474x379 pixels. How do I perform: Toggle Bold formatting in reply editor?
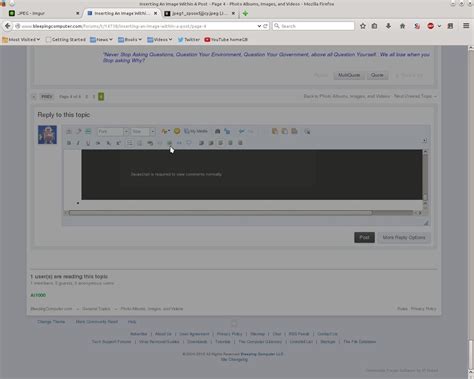69,143
